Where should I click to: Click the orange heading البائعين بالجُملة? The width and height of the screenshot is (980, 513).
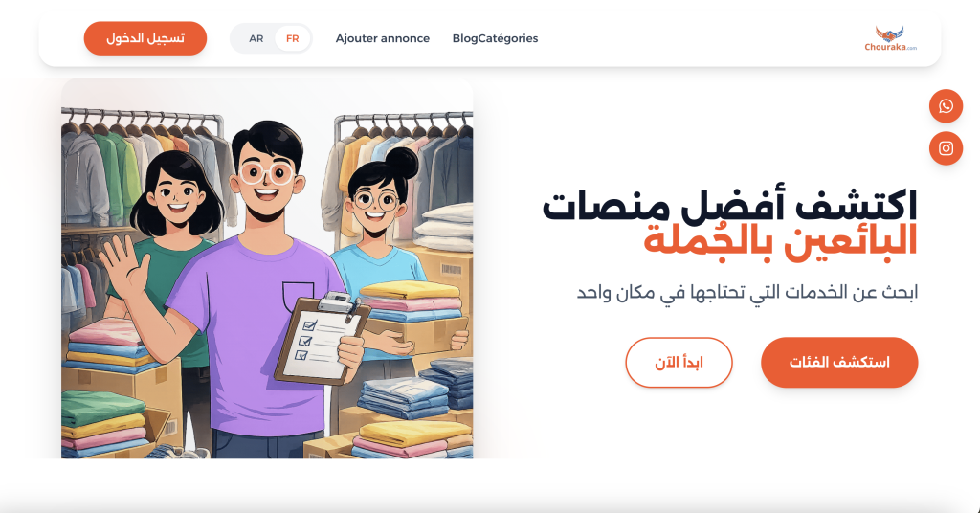(781, 240)
